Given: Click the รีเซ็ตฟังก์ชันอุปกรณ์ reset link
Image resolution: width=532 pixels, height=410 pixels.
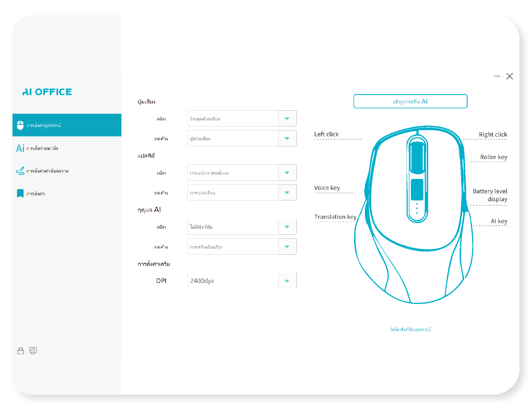Looking at the screenshot, I should (x=410, y=329).
